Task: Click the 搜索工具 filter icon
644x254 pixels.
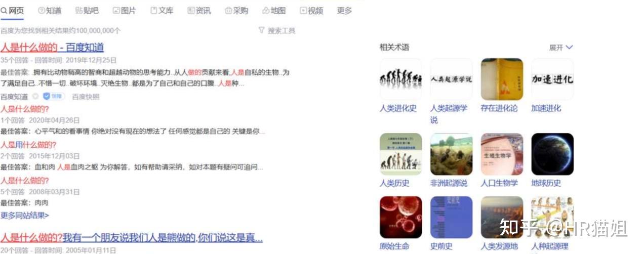Action: (262, 30)
